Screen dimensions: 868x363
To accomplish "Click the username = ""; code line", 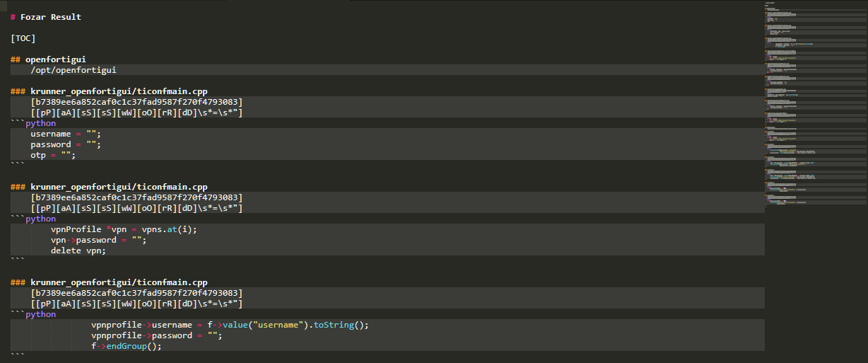I will tap(66, 134).
